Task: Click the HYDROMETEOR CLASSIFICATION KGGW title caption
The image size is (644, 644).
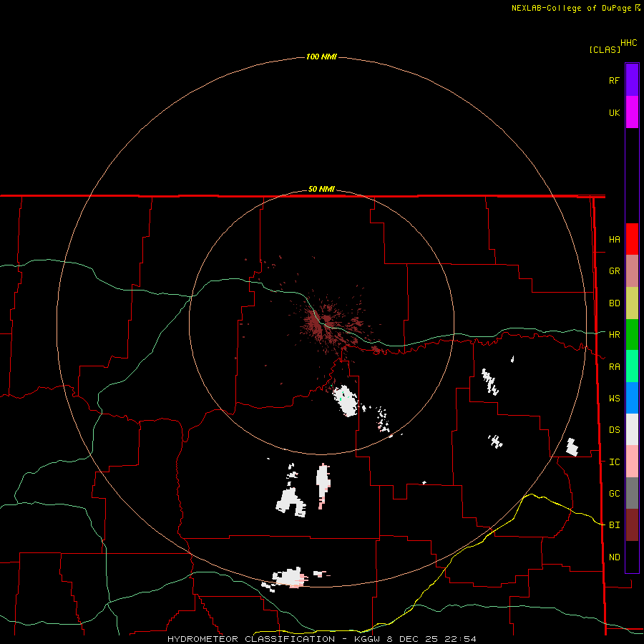Action: (321, 639)
